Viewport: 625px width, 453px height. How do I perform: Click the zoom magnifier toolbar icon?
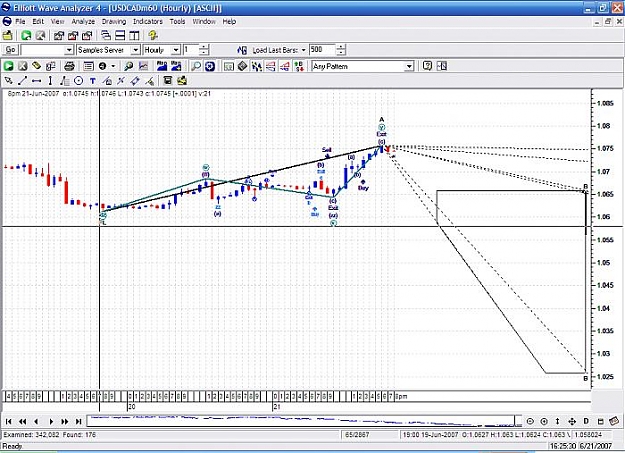[196, 66]
